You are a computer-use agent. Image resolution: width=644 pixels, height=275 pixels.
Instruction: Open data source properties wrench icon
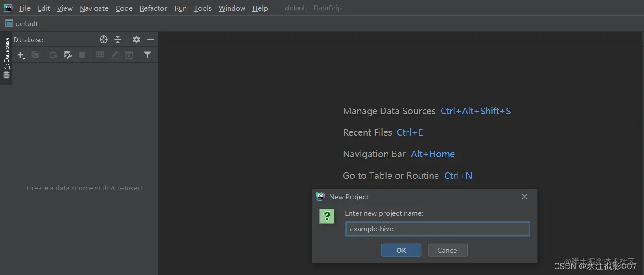click(68, 55)
